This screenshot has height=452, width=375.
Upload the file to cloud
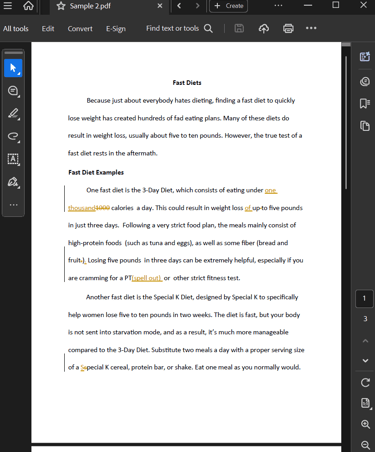(264, 29)
